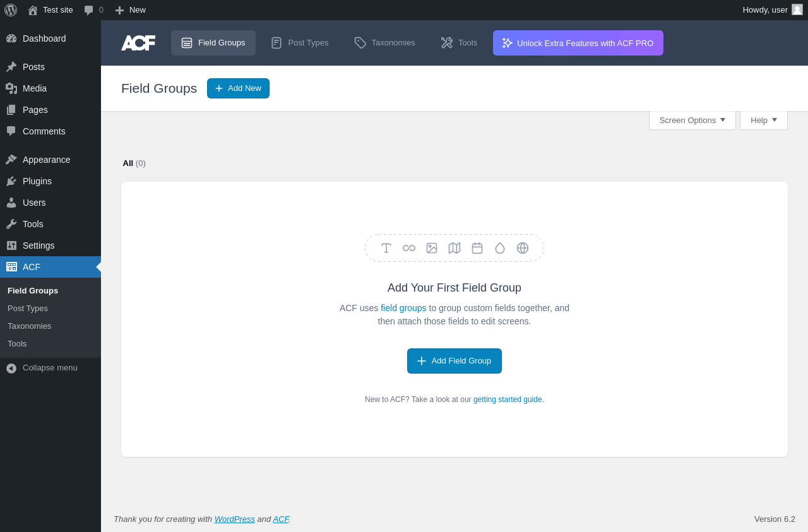The image size is (808, 532).
Task: Click the Pages icon in sidebar
Action: click(11, 110)
